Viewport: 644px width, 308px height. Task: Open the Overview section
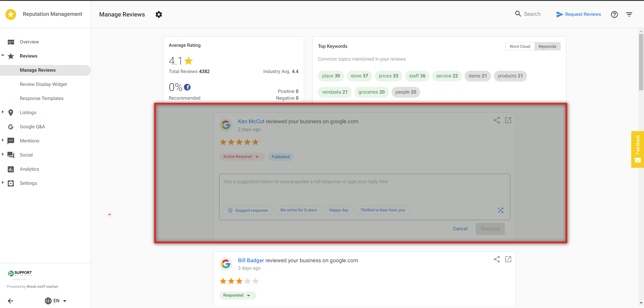[x=30, y=41]
